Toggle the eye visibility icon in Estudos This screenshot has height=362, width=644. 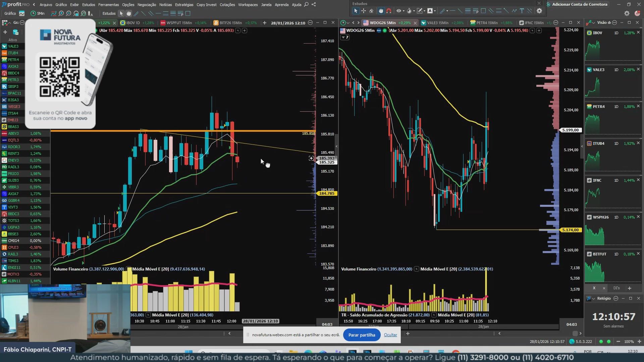(x=398, y=11)
